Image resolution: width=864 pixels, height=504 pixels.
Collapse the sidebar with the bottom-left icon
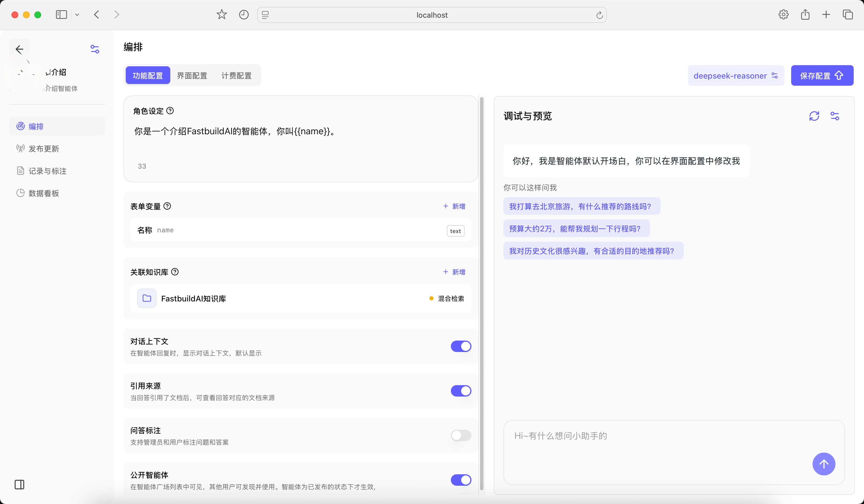click(x=19, y=485)
